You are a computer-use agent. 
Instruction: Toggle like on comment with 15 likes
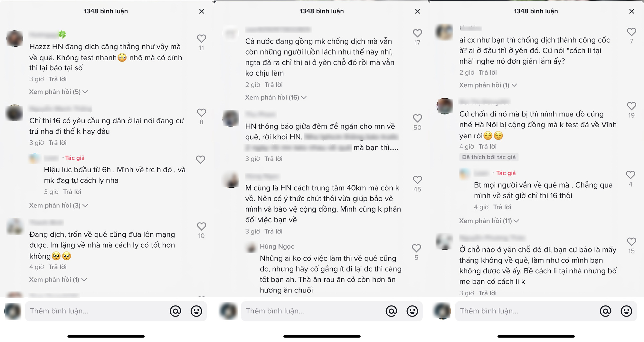[x=631, y=242]
